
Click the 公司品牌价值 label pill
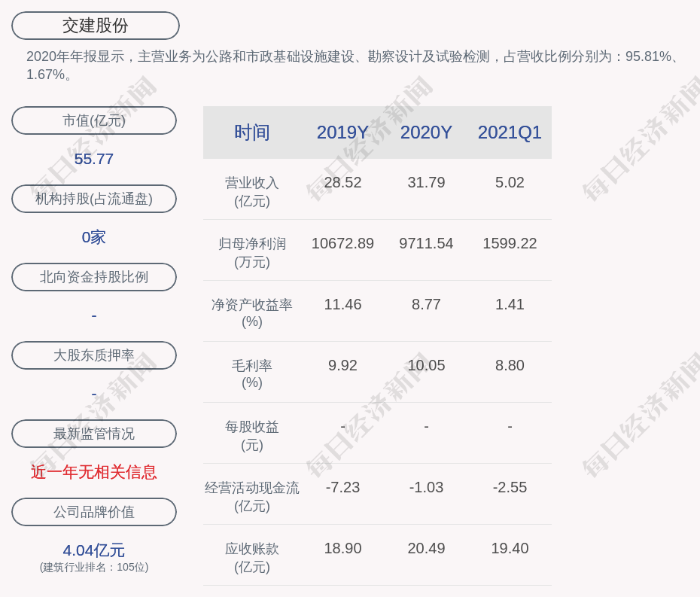[x=94, y=512]
